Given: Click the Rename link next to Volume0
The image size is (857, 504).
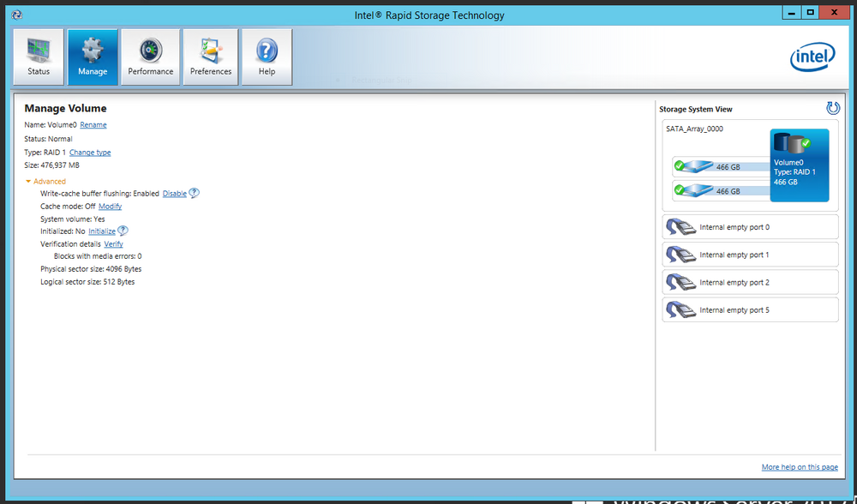Looking at the screenshot, I should (93, 125).
